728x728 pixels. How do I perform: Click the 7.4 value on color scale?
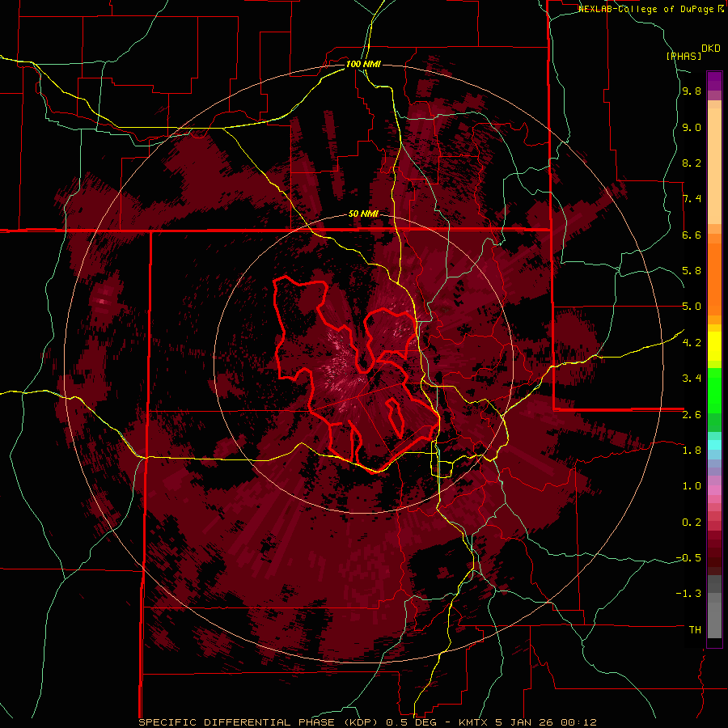coord(692,199)
